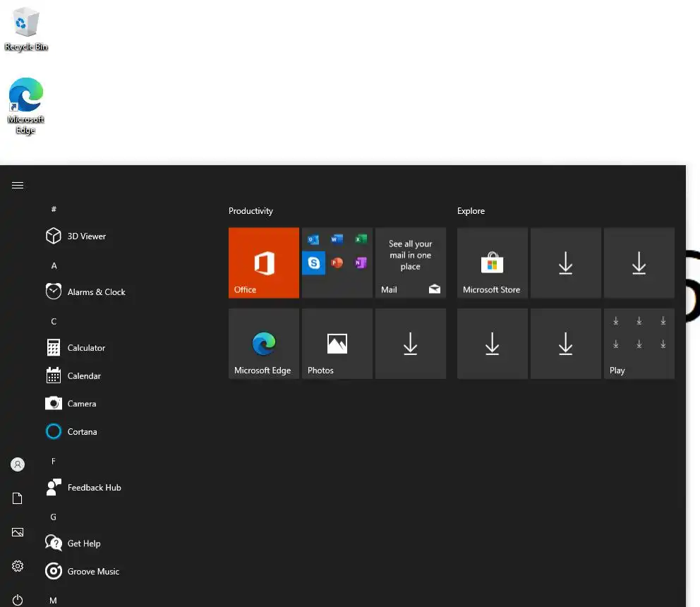Click the letter M section header
Image resolution: width=700 pixels, height=607 pixels.
[53, 601]
